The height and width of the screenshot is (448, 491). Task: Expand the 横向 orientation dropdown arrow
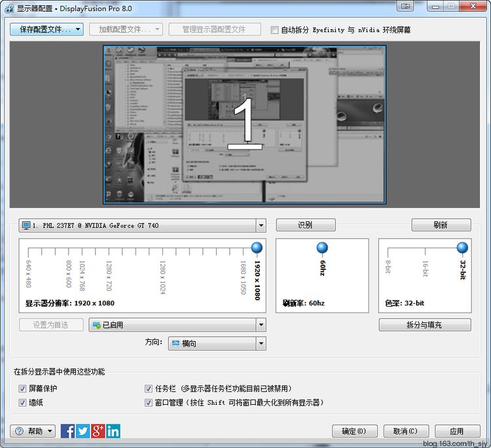261,343
